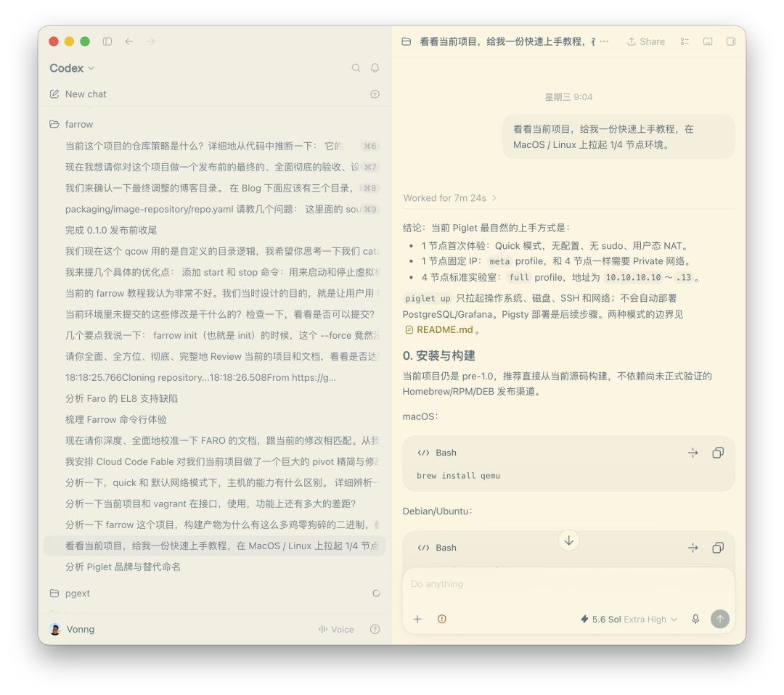Open chat '完成 0.1.0 发布前收尾'
The image size is (784, 695).
(111, 230)
